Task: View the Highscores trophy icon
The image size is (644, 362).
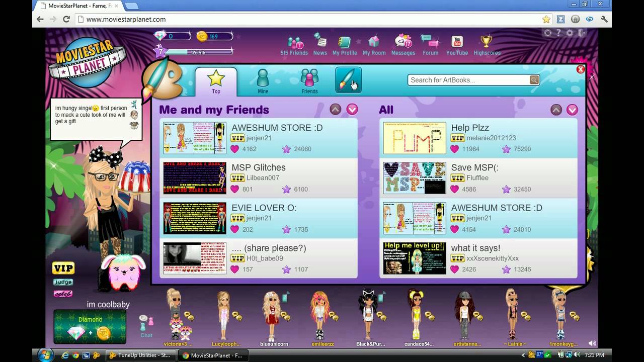Action: [487, 42]
